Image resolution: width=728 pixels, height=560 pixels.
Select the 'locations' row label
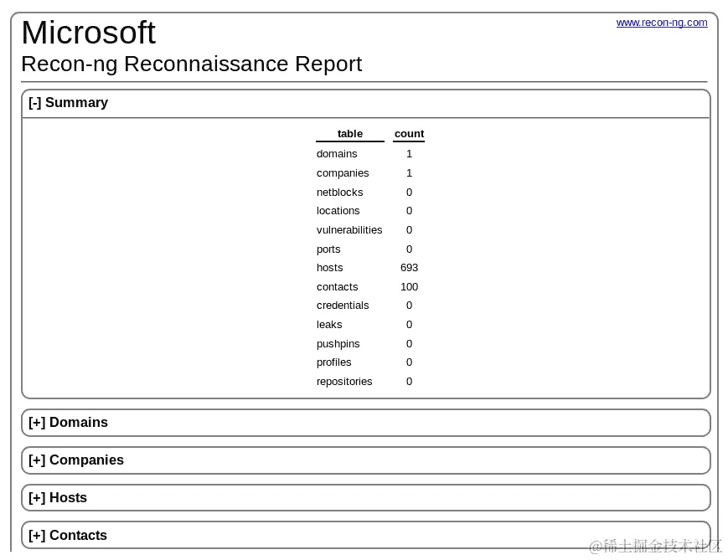coord(338,211)
